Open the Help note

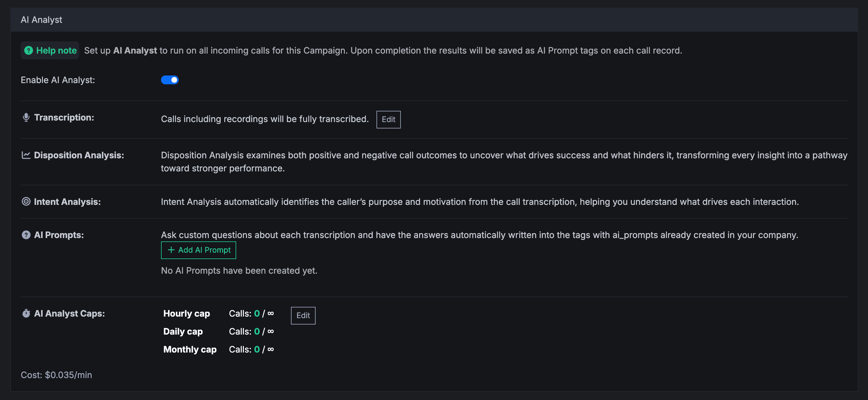tap(50, 50)
